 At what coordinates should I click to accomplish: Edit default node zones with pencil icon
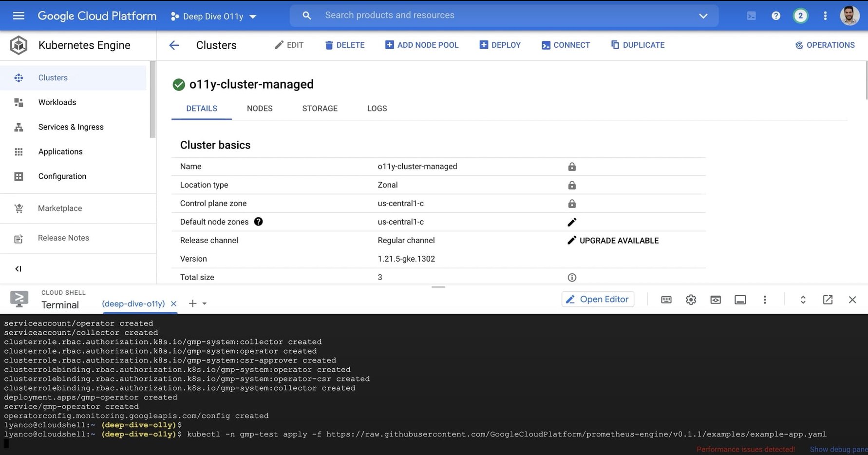[572, 222]
